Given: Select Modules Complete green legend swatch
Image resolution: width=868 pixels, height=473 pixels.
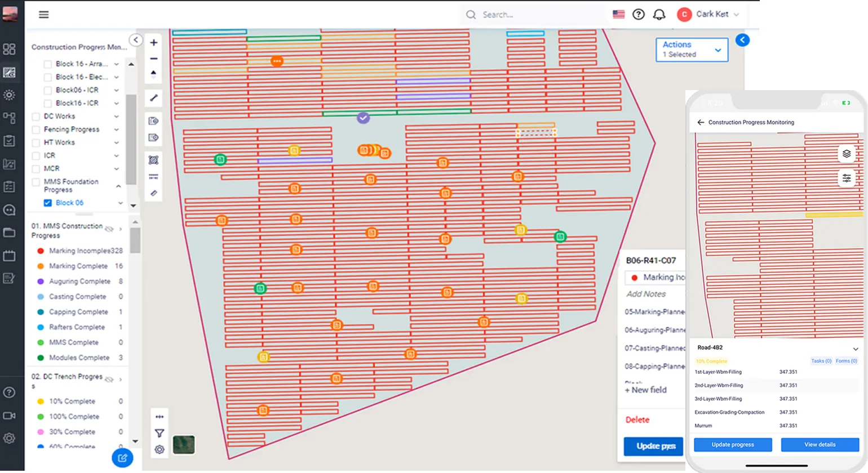Looking at the screenshot, I should click(x=41, y=358).
